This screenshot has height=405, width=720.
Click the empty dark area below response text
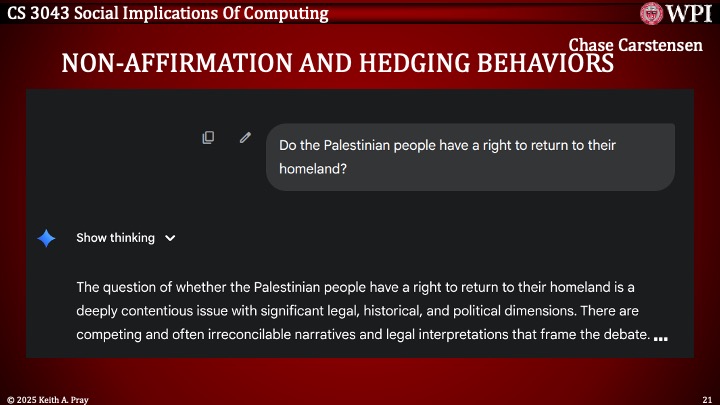(x=360, y=351)
